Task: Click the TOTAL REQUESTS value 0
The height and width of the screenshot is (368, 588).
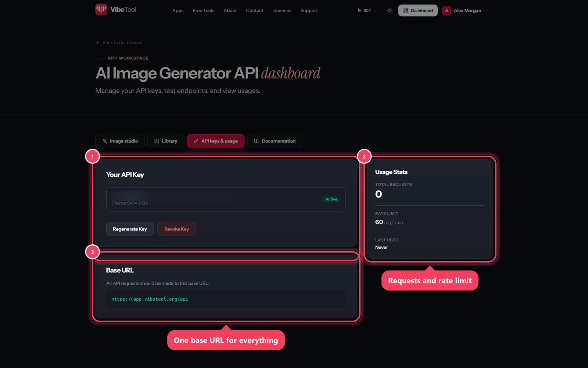Action: [379, 194]
